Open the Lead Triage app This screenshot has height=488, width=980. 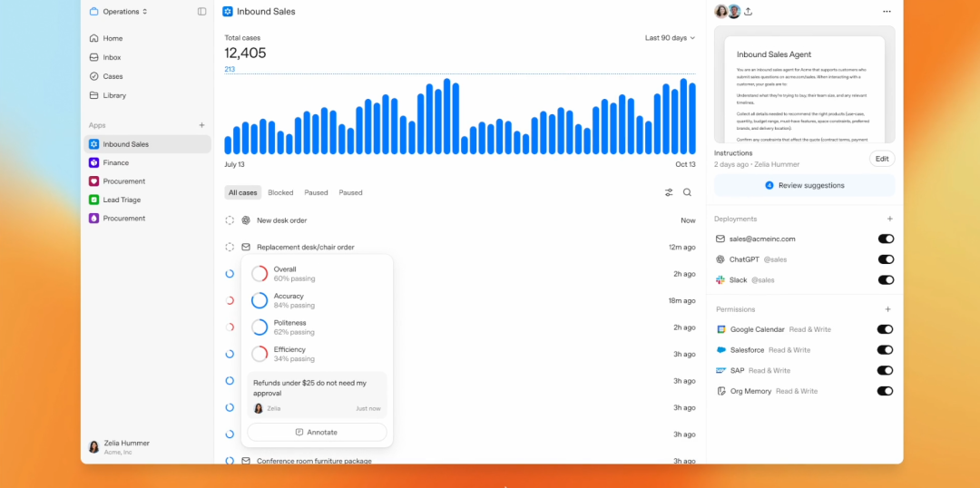122,200
